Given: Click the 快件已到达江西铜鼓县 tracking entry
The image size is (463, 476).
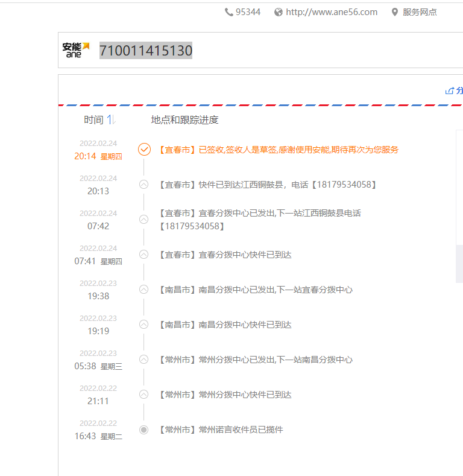Looking at the screenshot, I should (x=267, y=185).
